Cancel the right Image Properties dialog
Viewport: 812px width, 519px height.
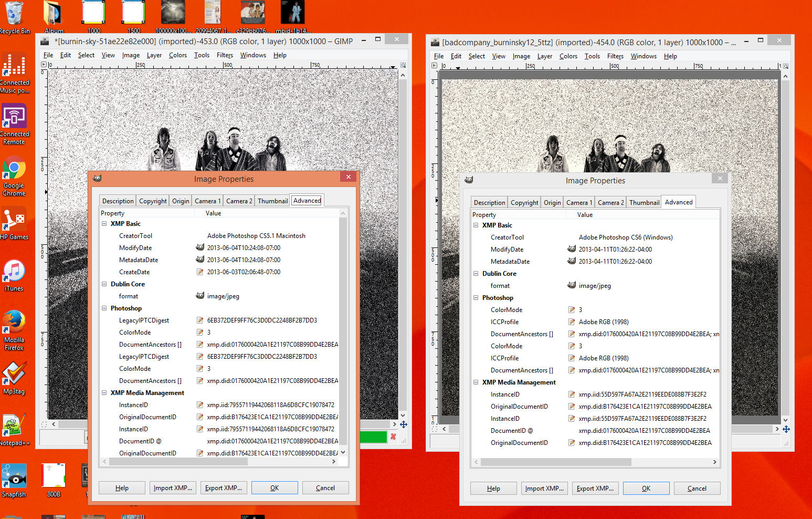click(x=697, y=489)
